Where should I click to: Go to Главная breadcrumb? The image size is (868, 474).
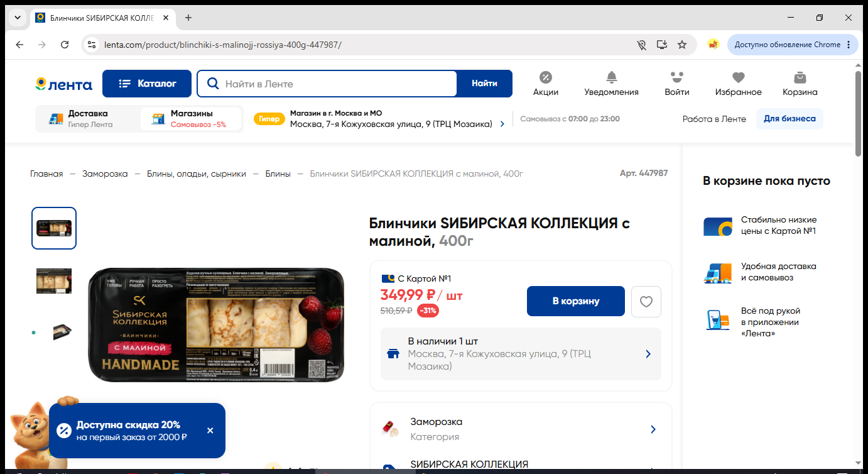46,174
